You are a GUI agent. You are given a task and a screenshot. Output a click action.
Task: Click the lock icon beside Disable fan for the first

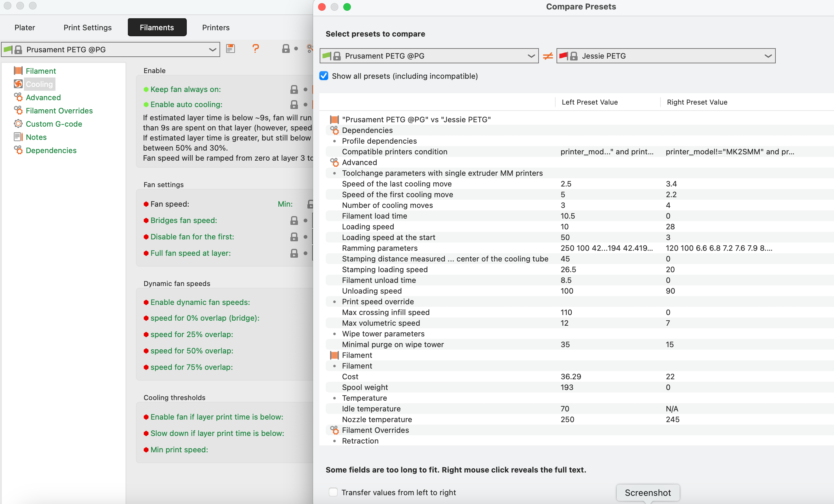pos(294,237)
